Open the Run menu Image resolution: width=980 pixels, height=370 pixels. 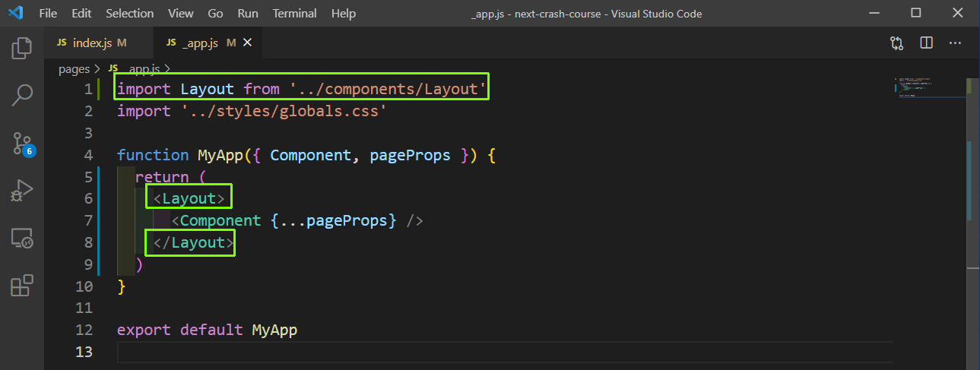pyautogui.click(x=248, y=14)
